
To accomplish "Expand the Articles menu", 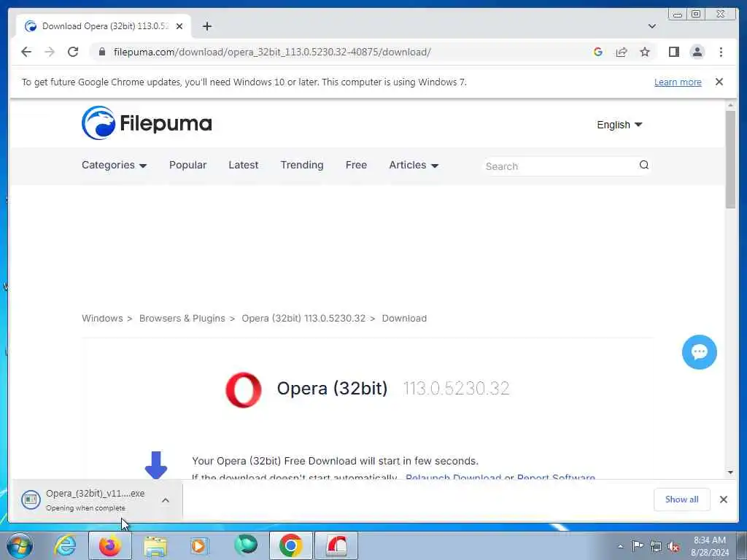I will point(414,166).
